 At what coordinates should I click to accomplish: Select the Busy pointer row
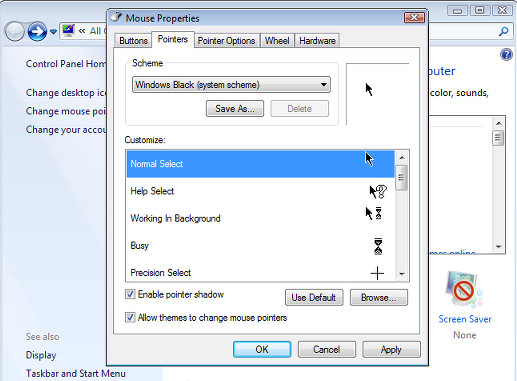coord(260,246)
